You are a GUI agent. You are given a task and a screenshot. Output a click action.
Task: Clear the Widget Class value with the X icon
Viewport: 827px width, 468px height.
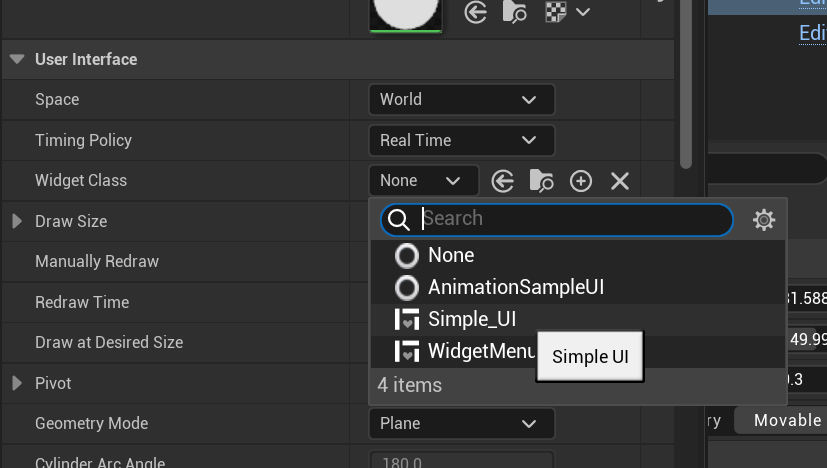click(x=620, y=181)
